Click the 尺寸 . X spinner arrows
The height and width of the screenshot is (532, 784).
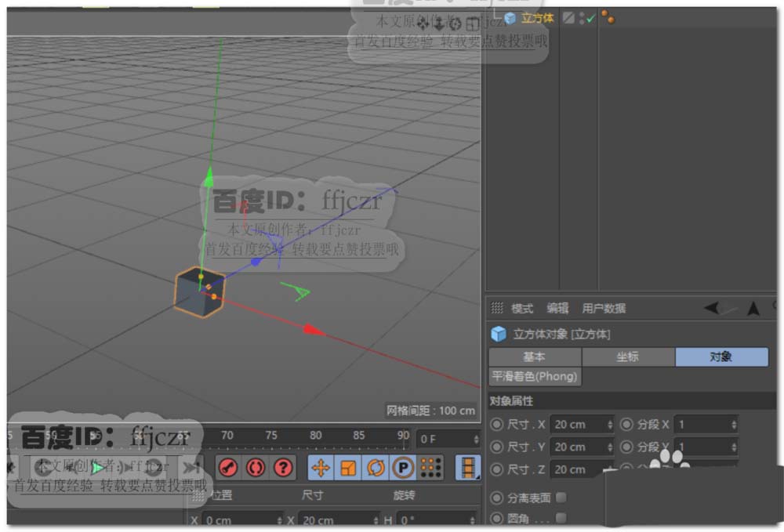pos(609,425)
